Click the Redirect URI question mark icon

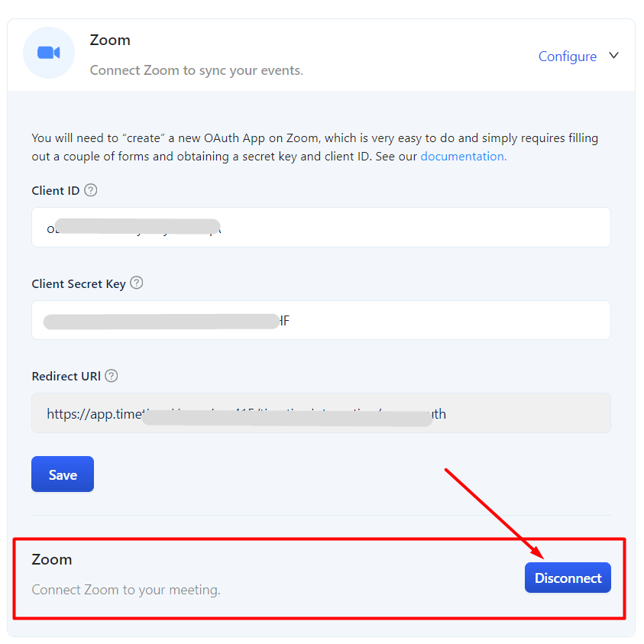[112, 376]
